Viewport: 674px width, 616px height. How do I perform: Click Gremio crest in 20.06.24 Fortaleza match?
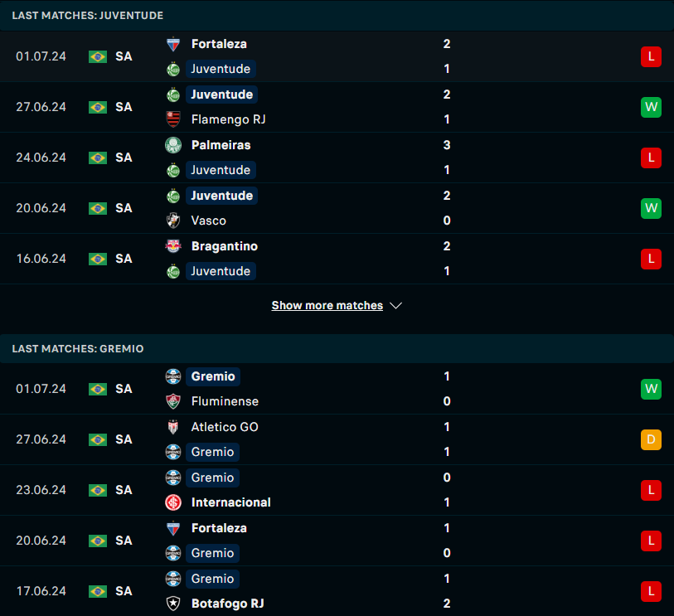coord(173,553)
